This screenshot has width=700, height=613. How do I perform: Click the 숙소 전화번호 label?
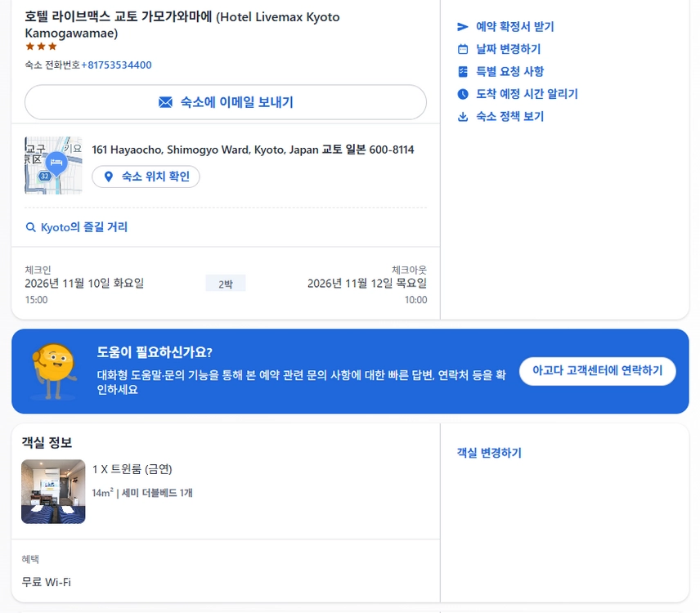tap(52, 65)
